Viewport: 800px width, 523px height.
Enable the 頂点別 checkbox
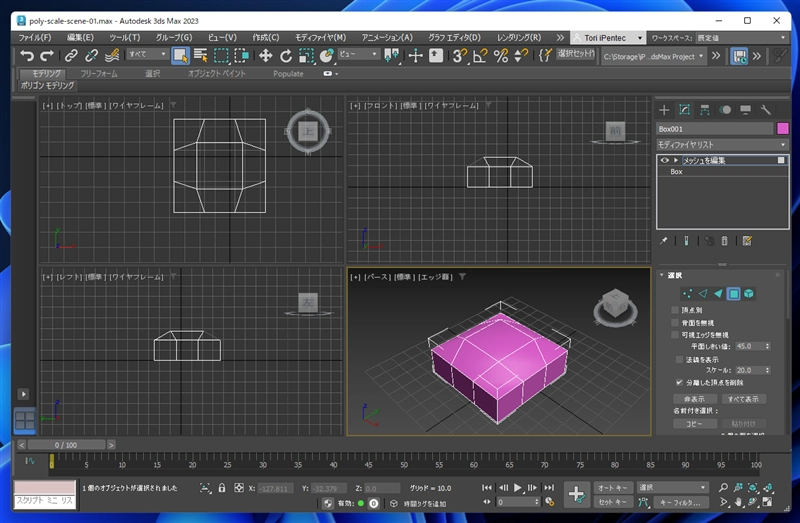click(675, 310)
